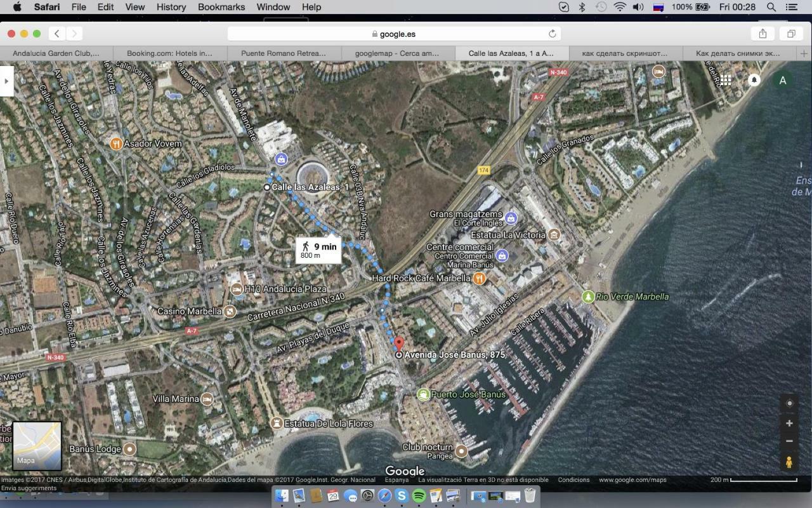Click shopping marker near the bullring
Screen dimensions: 812x508
[x=280, y=159]
